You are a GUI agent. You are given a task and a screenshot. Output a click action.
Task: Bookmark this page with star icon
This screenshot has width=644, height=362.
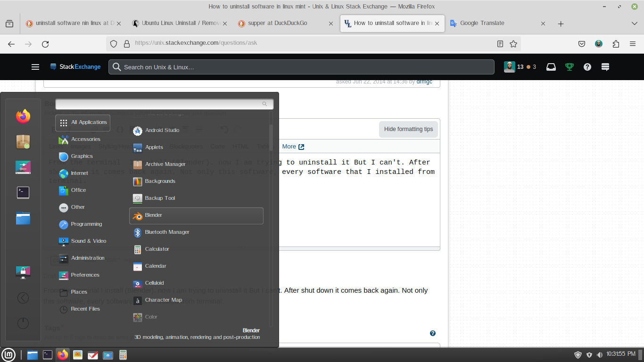(513, 44)
